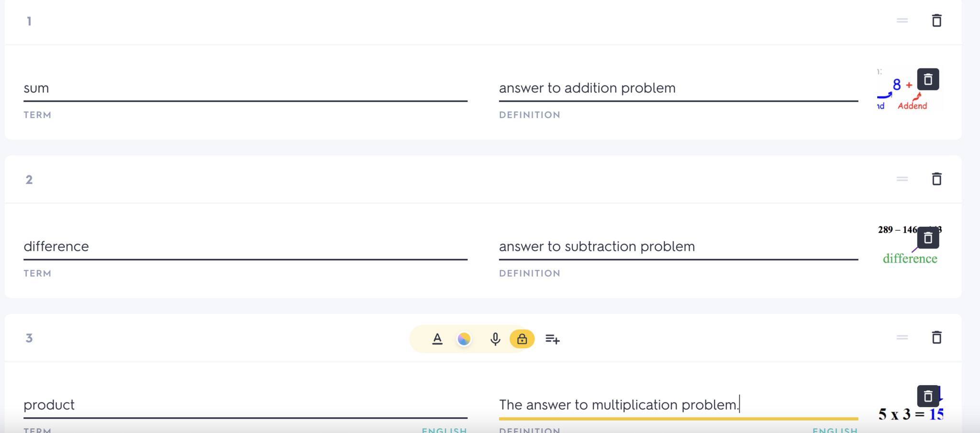Delete card 3 with trash icon
This screenshot has width=980, height=433.
tap(936, 337)
